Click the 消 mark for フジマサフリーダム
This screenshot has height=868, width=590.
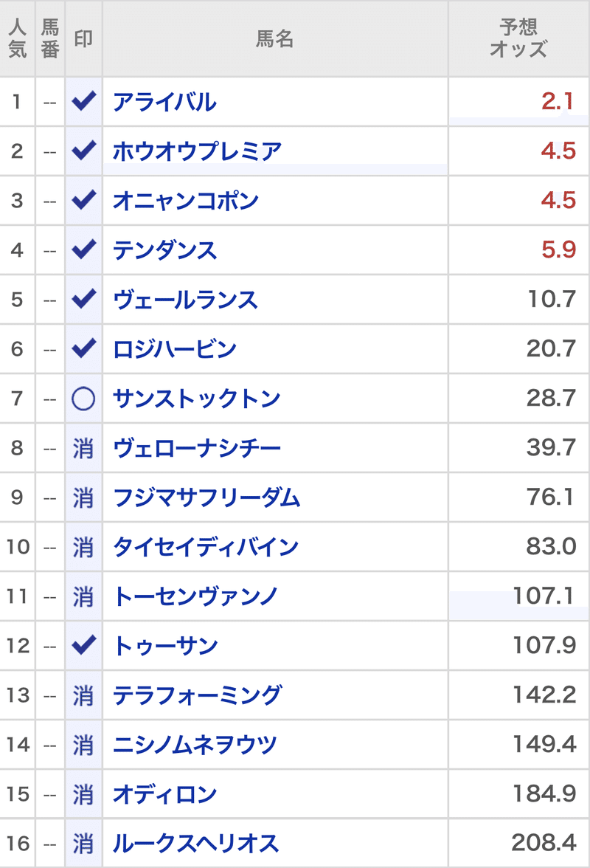(x=83, y=497)
